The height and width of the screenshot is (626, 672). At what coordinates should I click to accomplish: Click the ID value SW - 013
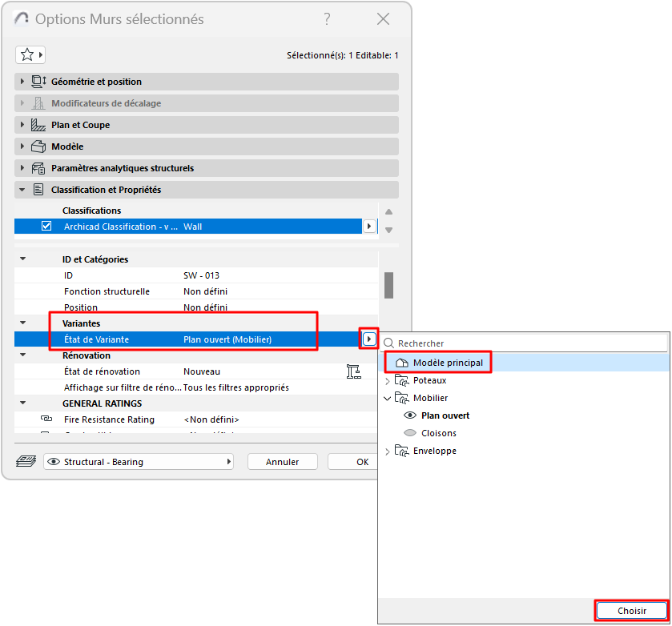click(x=201, y=275)
